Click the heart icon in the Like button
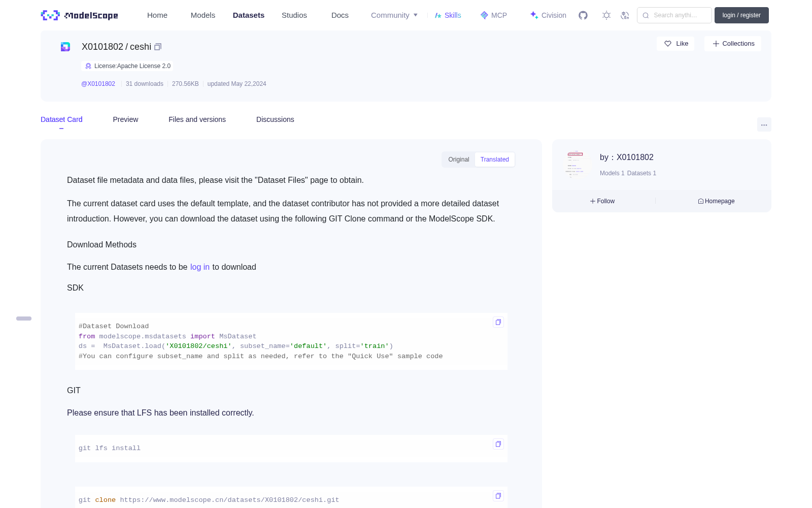The height and width of the screenshot is (508, 812). tap(668, 44)
